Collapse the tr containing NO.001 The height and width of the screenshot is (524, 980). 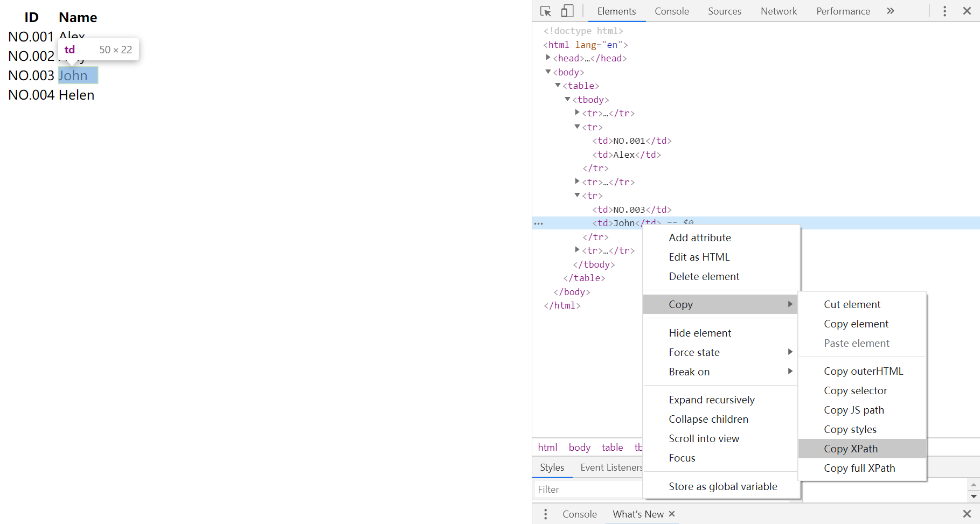pos(577,127)
